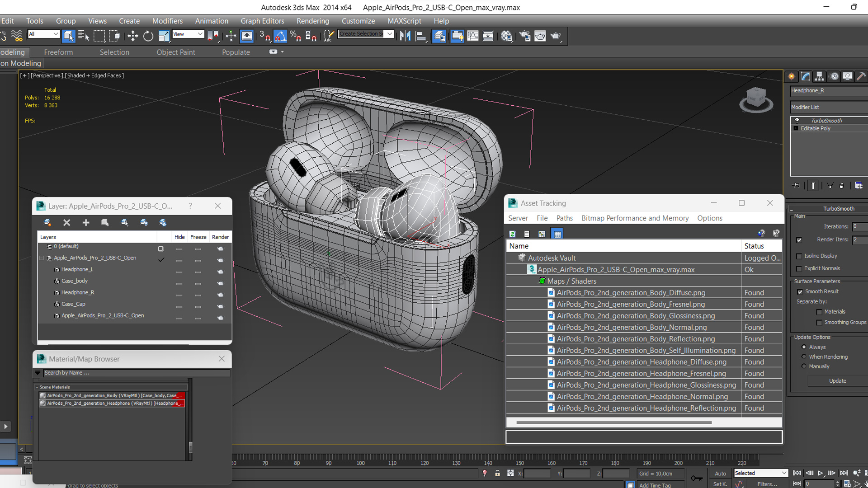This screenshot has width=868, height=488.
Task: Click the TurboSmooth Update button
Action: (837, 381)
